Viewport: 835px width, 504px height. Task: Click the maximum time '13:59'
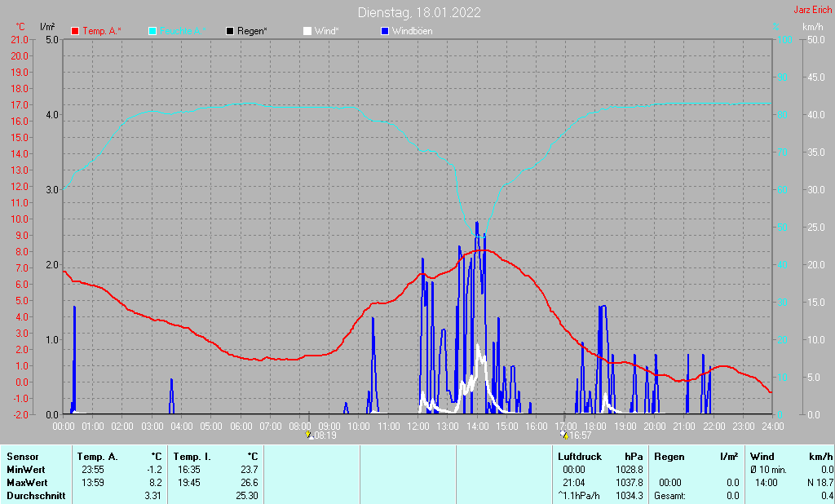(93, 482)
